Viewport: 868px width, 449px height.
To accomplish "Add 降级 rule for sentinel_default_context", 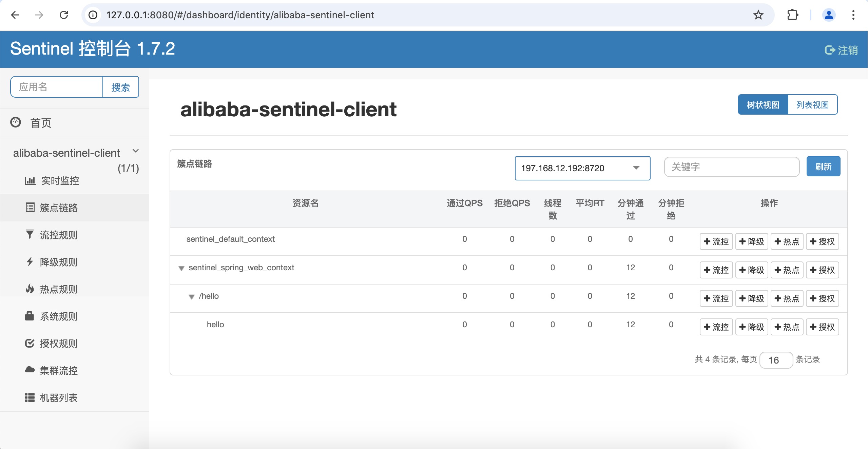I will (x=752, y=241).
